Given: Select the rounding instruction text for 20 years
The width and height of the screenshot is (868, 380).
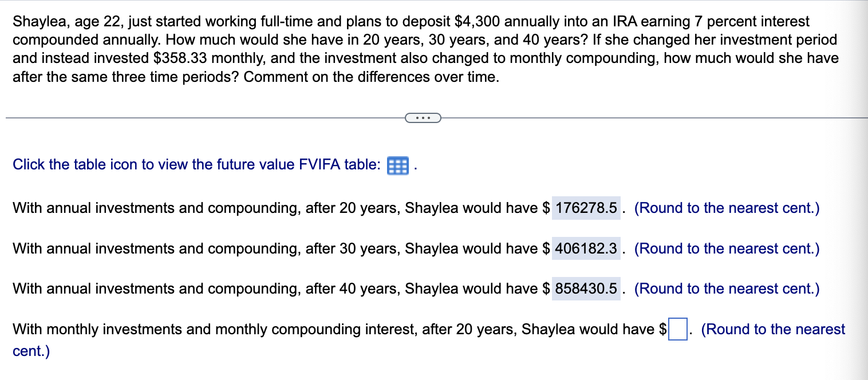Looking at the screenshot, I should coord(727,208).
